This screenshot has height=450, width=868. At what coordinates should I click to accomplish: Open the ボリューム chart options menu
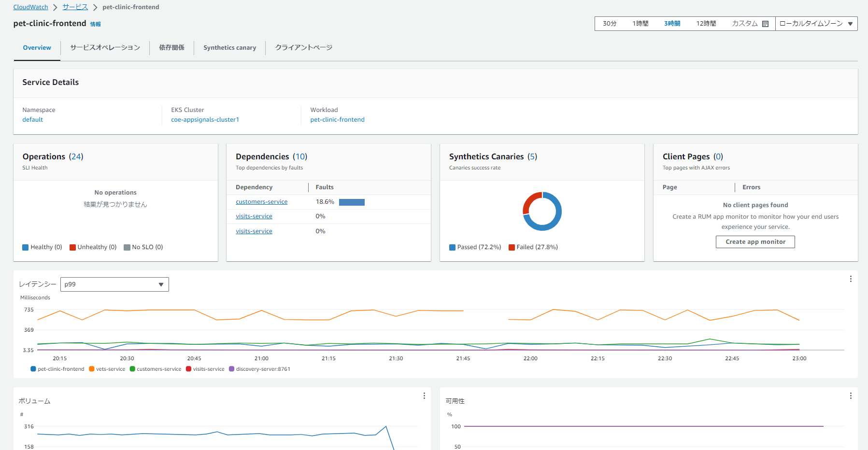click(x=424, y=396)
